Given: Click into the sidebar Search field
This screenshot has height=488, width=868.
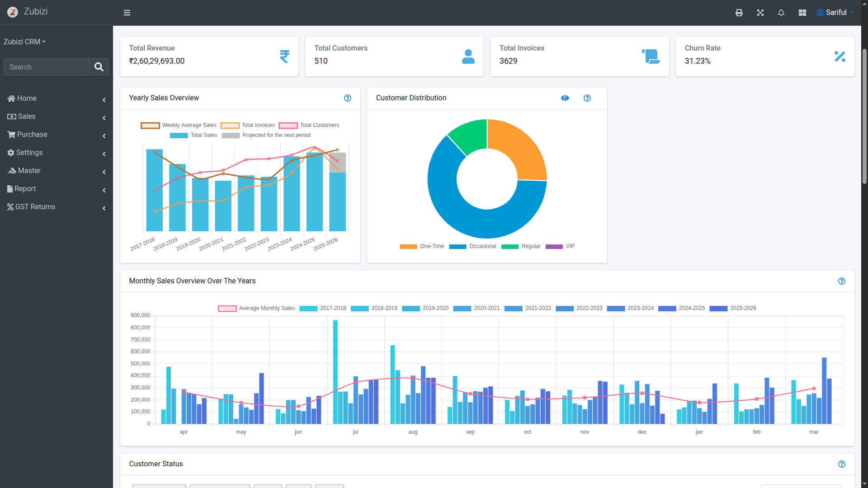Looking at the screenshot, I should click(46, 67).
